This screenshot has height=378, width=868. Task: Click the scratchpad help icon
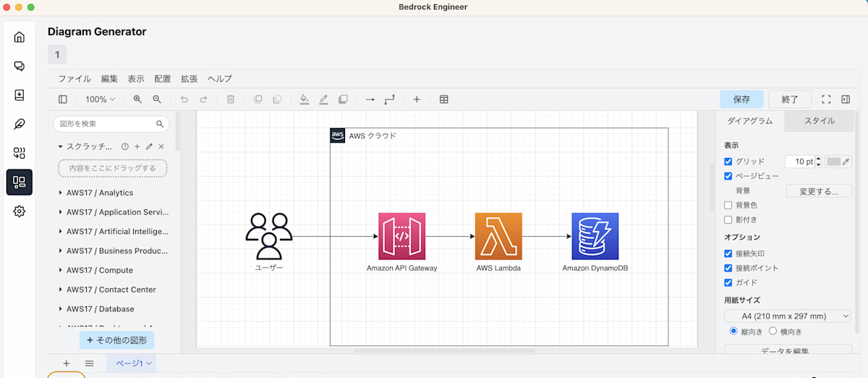pyautogui.click(x=125, y=146)
